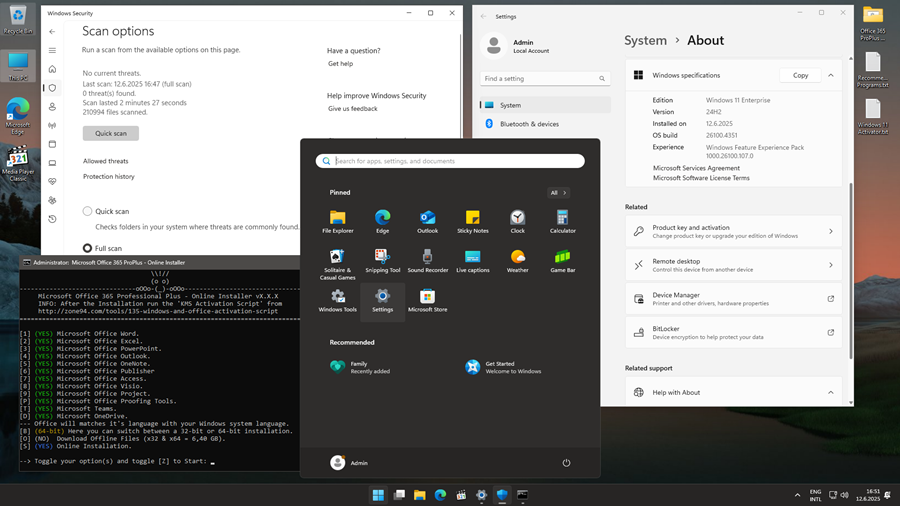Collapse Help with About section

pos(831,392)
